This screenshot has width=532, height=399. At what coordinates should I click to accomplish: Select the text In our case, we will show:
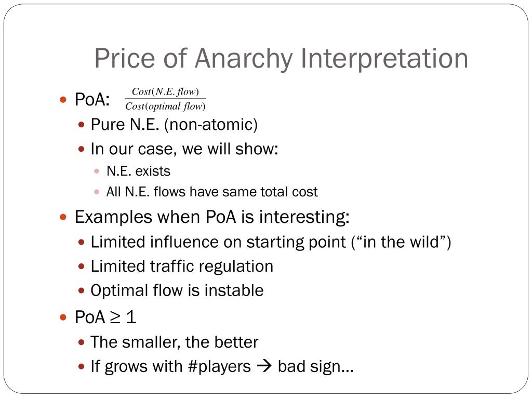coord(184,149)
